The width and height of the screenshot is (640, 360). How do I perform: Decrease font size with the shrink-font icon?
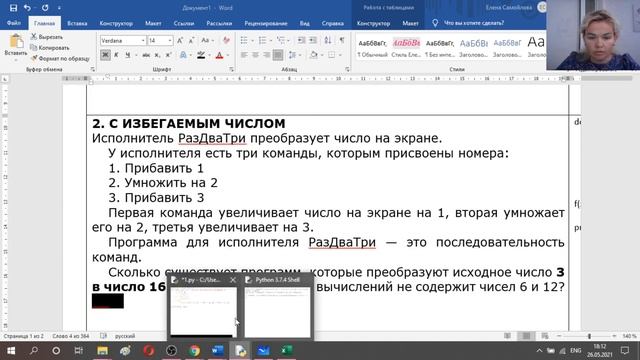coord(191,40)
